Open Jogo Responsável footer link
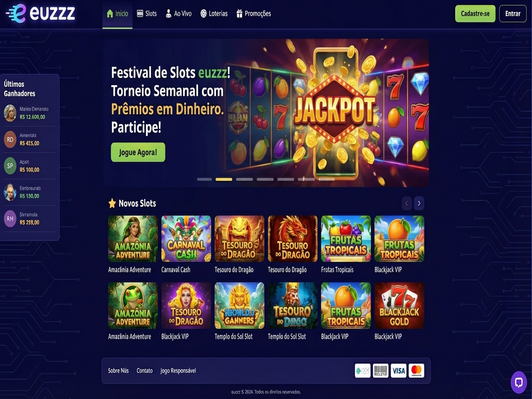The width and height of the screenshot is (532, 399). click(x=178, y=371)
